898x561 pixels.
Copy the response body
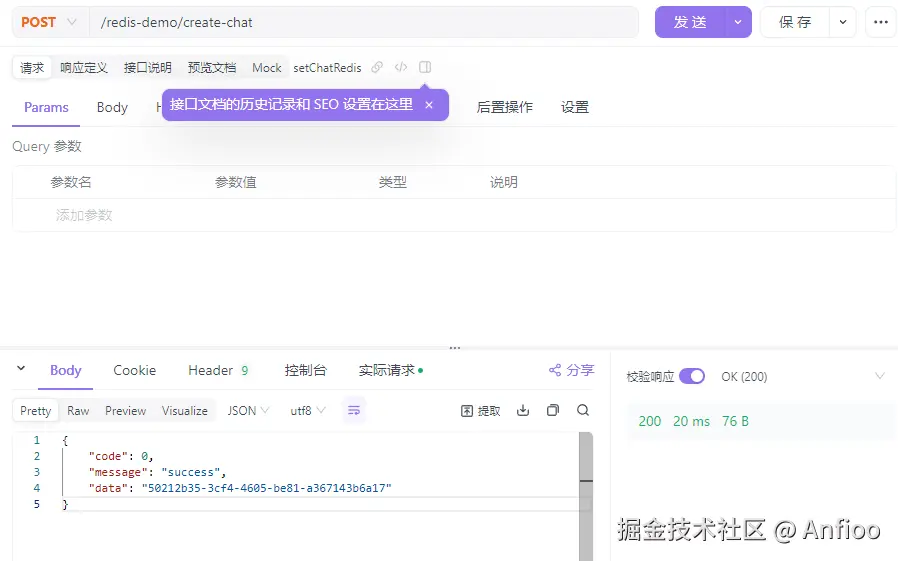tap(553, 410)
